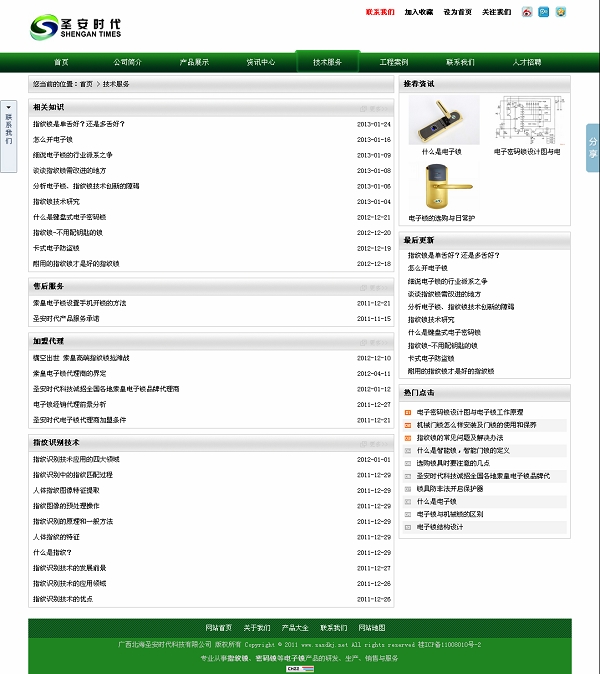Open the 分享 share tab on right edge
Viewport: 600px width, 674px height.
click(592, 148)
